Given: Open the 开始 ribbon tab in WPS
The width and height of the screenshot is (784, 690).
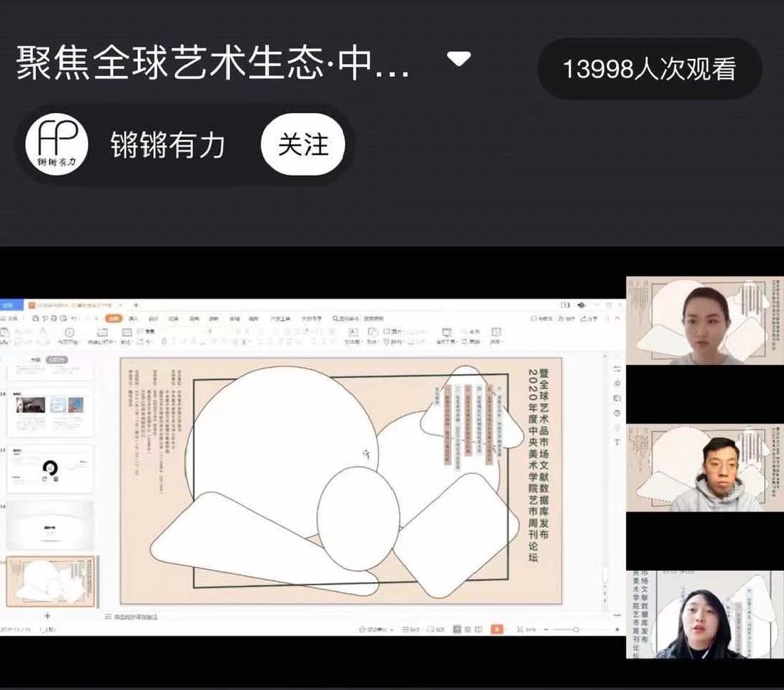Looking at the screenshot, I should (114, 319).
